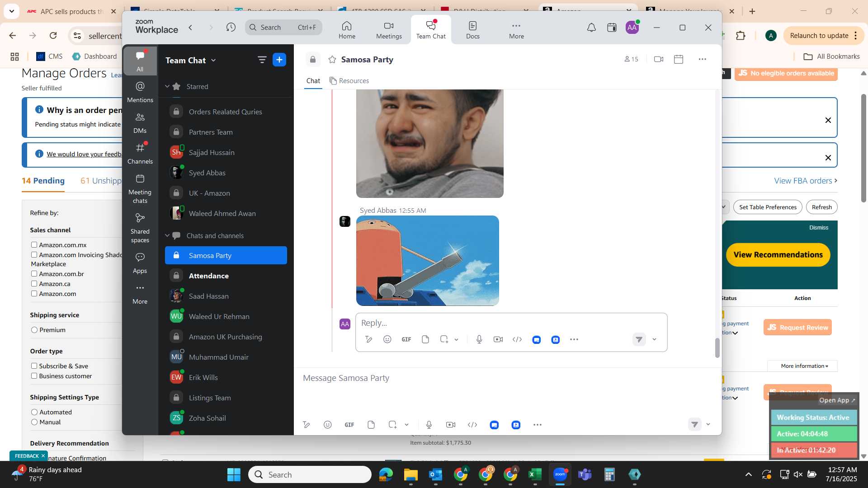Image resolution: width=868 pixels, height=488 pixels.
Task: Schedule a meeting from Samosa Party header
Action: pos(679,59)
